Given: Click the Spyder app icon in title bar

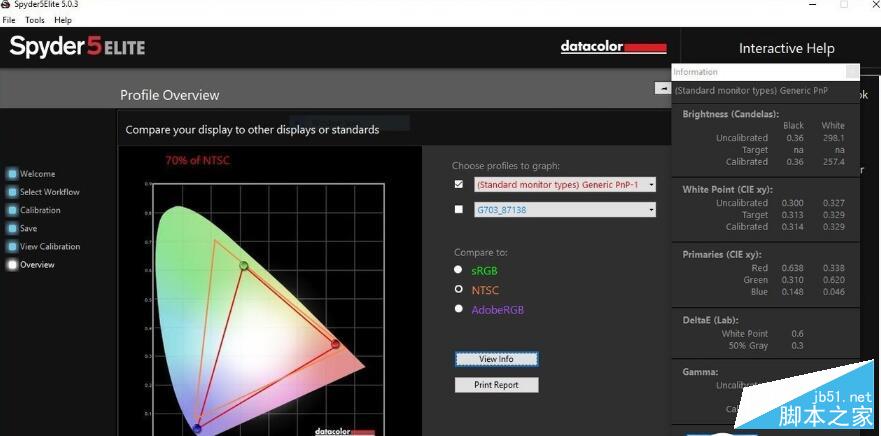Looking at the screenshot, I should (6, 4).
